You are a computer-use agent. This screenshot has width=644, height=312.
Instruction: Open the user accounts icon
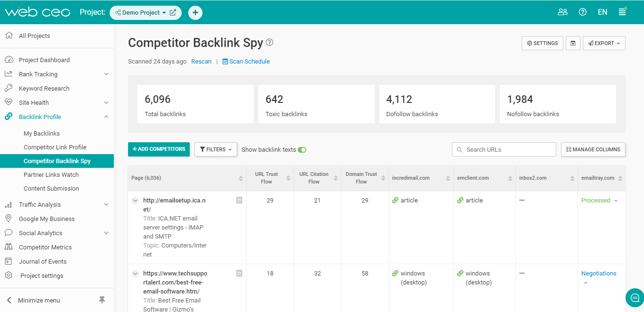coord(563,12)
